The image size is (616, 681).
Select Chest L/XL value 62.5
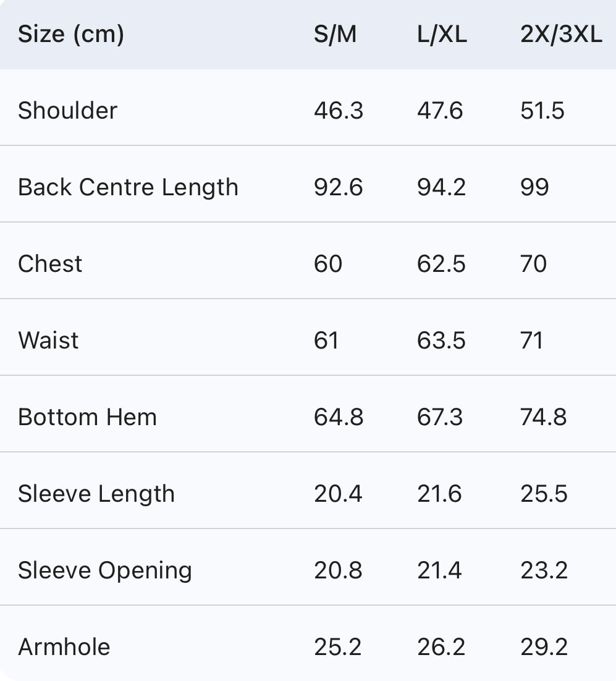point(441,264)
